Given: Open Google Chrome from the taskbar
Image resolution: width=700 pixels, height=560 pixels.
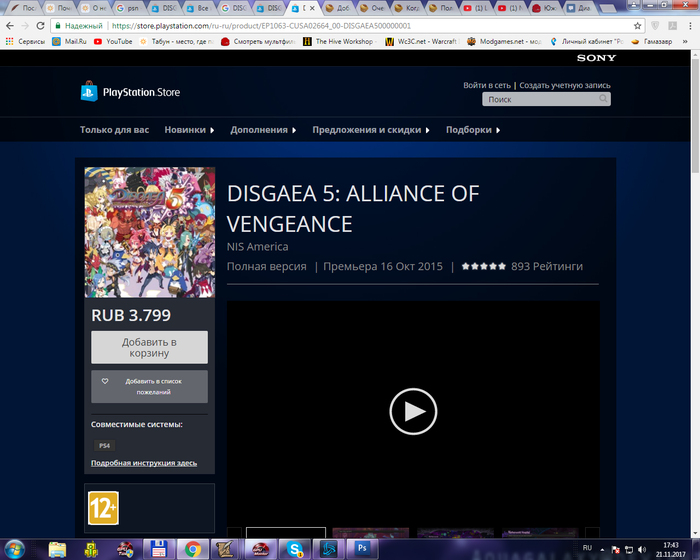Looking at the screenshot, I should (191, 548).
